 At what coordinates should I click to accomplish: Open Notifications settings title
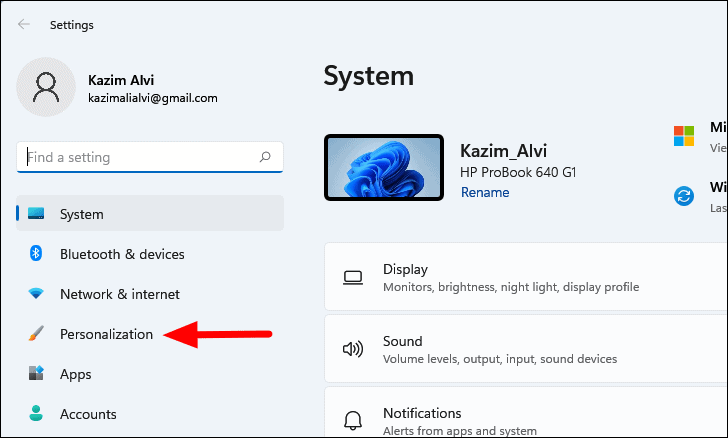[422, 413]
